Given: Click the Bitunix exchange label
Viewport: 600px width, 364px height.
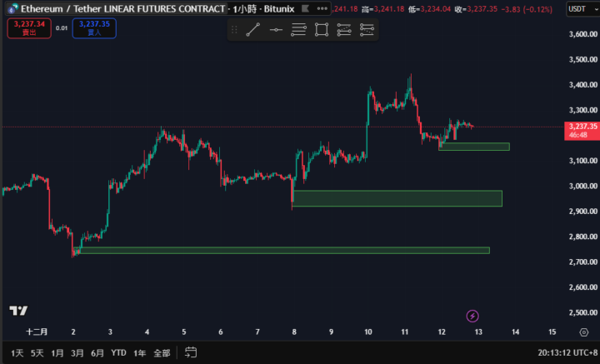Looking at the screenshot, I should [279, 9].
